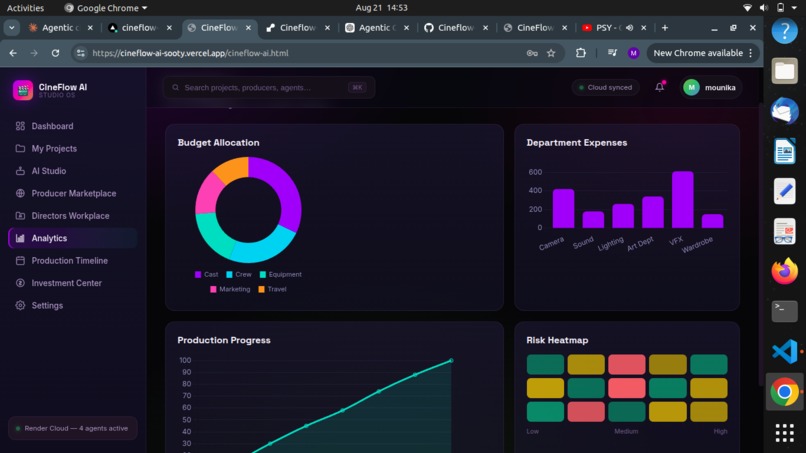Image resolution: width=806 pixels, height=453 pixels.
Task: Mute the PSY tab audio icon
Action: click(629, 28)
